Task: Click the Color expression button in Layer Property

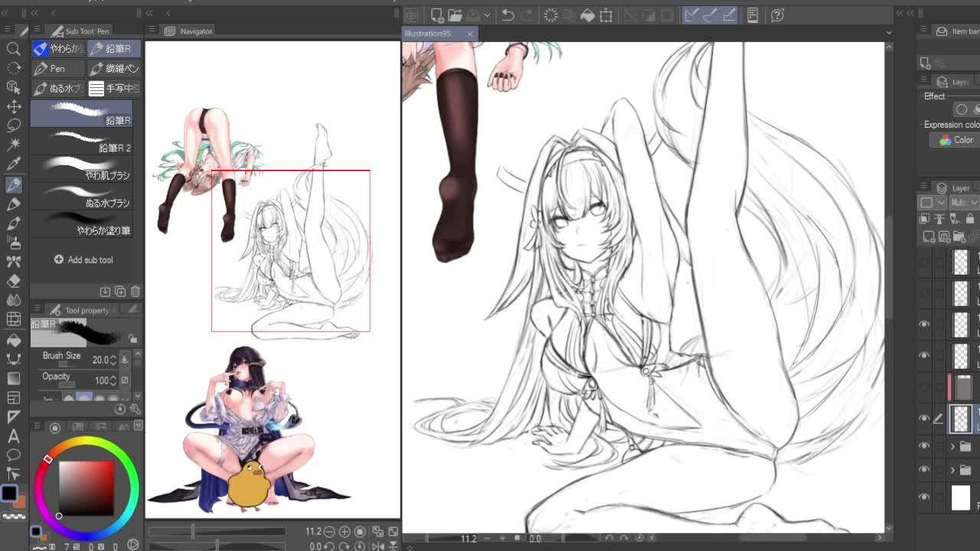Action: coord(956,140)
